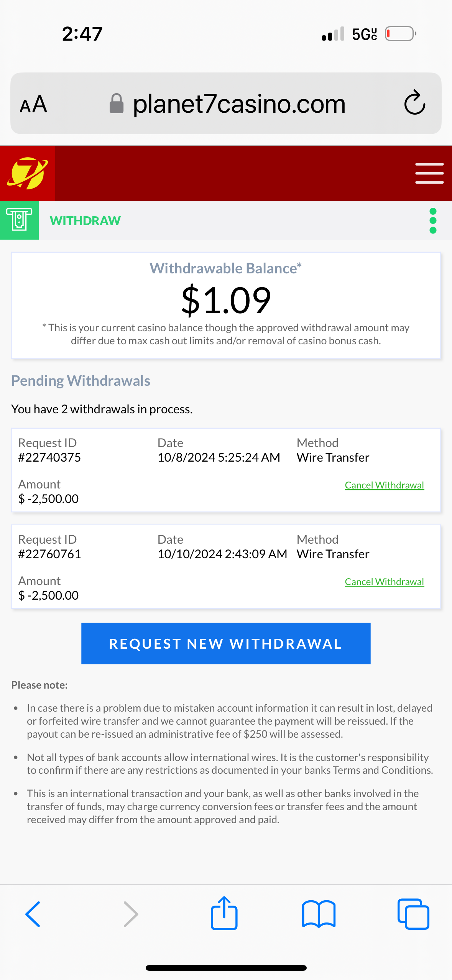The width and height of the screenshot is (452, 980).
Task: Open the AA text size settings
Action: 33,104
